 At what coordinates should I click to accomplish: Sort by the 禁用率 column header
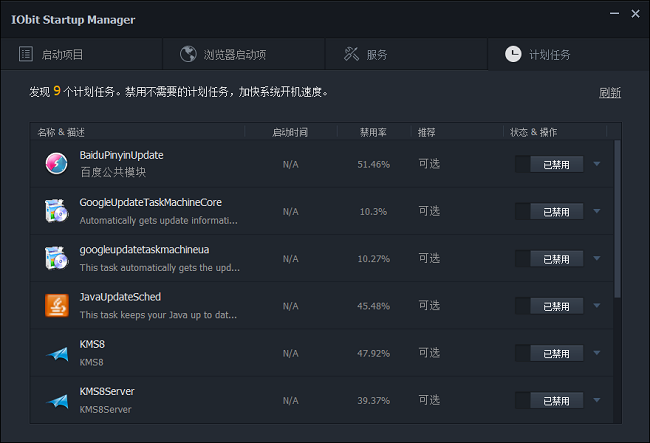pos(374,132)
